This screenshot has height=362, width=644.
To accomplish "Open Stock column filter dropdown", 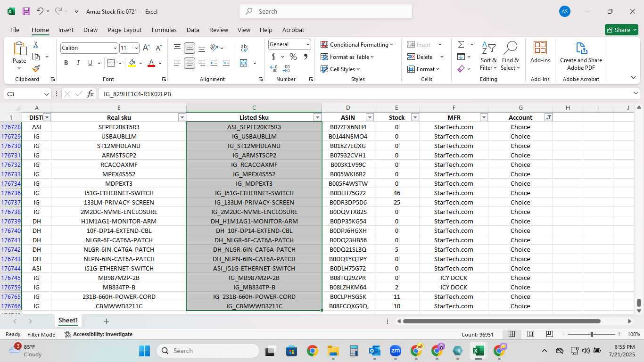I will (x=415, y=117).
